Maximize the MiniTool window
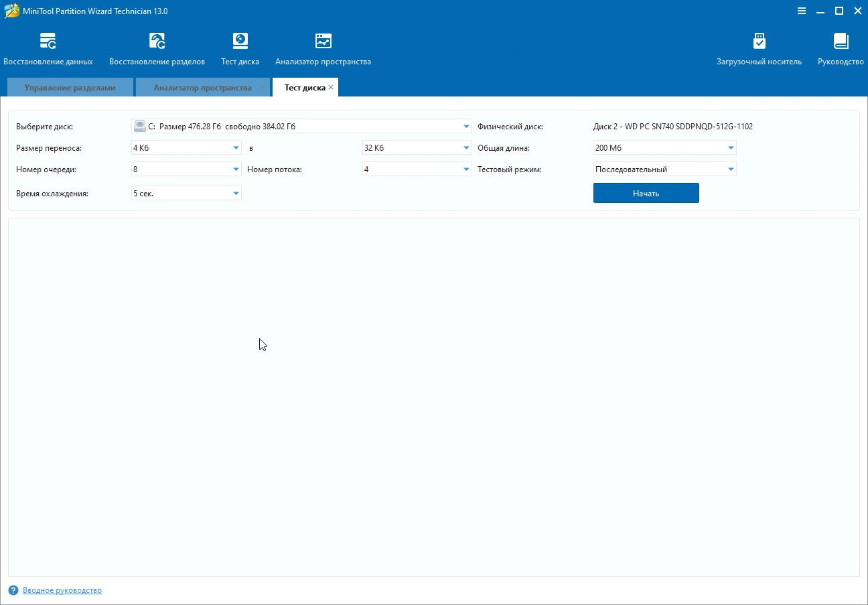Screen dimensions: 868x605 (839, 11)
